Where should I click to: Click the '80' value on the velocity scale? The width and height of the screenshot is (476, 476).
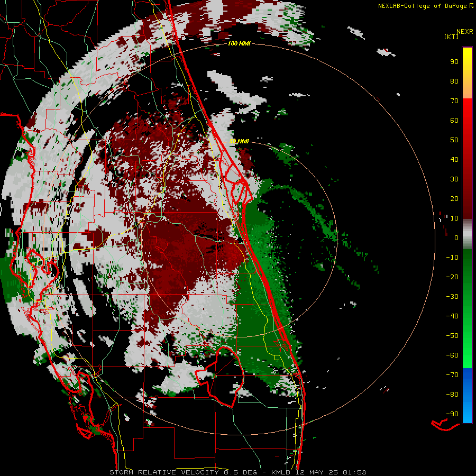454,81
